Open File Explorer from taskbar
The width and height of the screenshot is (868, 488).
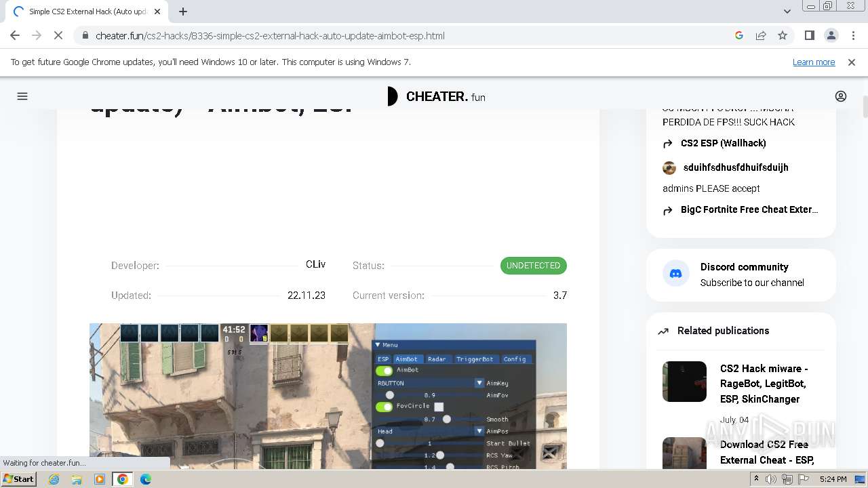click(x=77, y=479)
